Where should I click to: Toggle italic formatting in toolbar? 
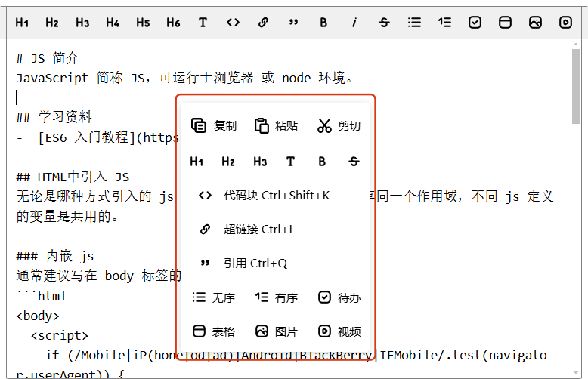(354, 23)
